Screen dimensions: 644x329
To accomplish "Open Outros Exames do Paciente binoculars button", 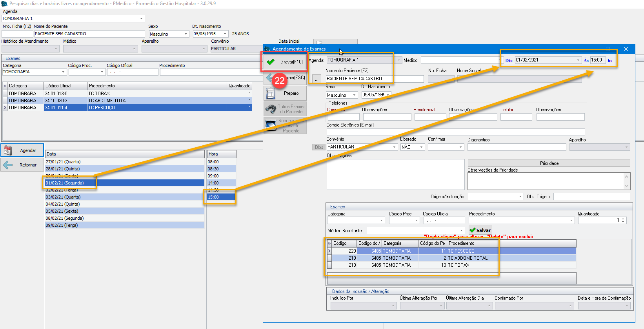I will tap(285, 109).
